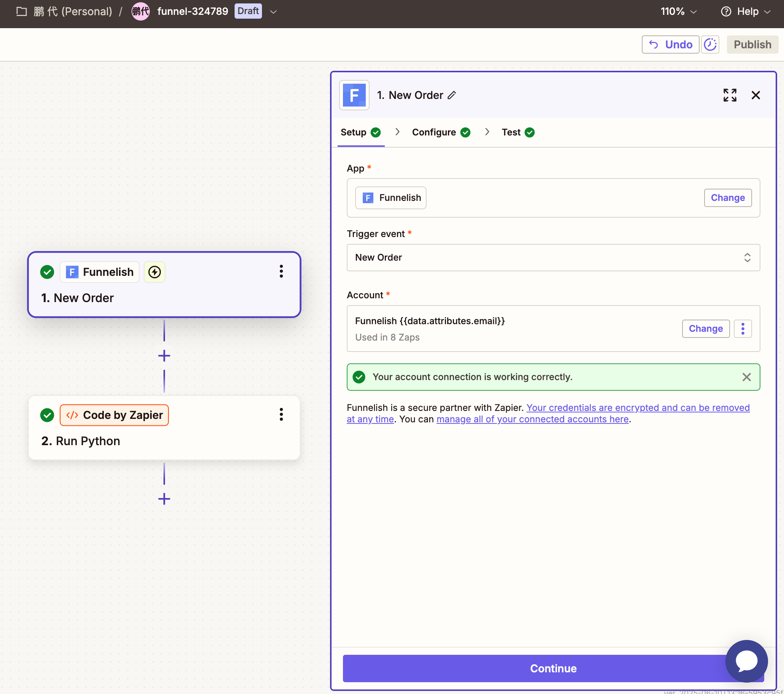Dismiss the account connection success message

pyautogui.click(x=746, y=377)
